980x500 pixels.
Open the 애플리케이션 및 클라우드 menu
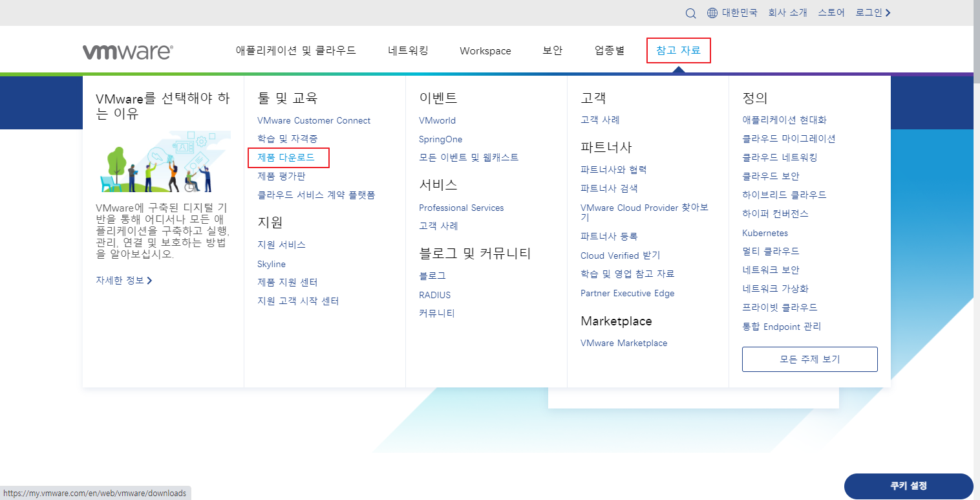pyautogui.click(x=296, y=50)
